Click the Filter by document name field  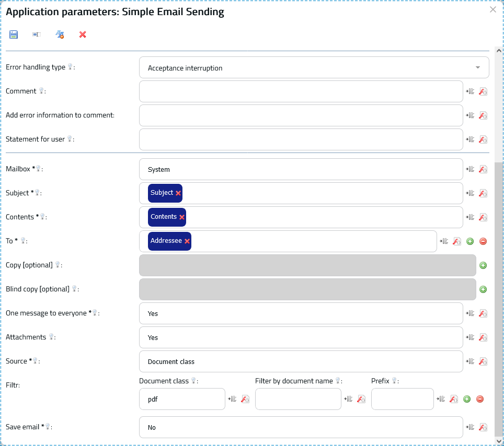[298, 399]
